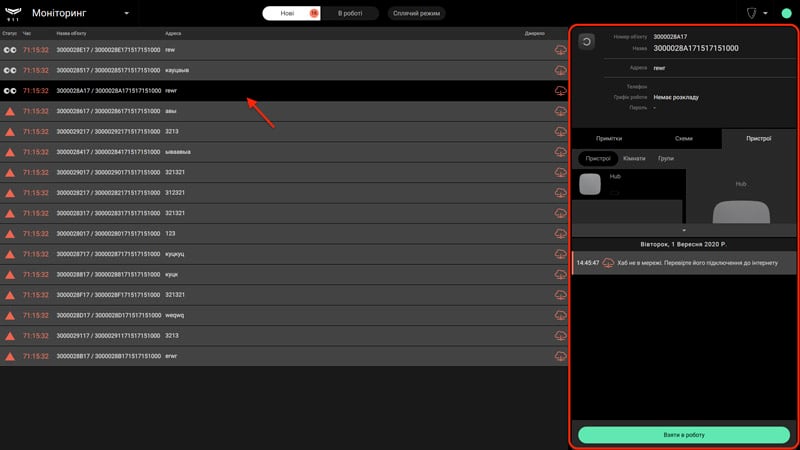800x450 pixels.
Task: Click cloud icon in event log entry
Action: pos(608,263)
